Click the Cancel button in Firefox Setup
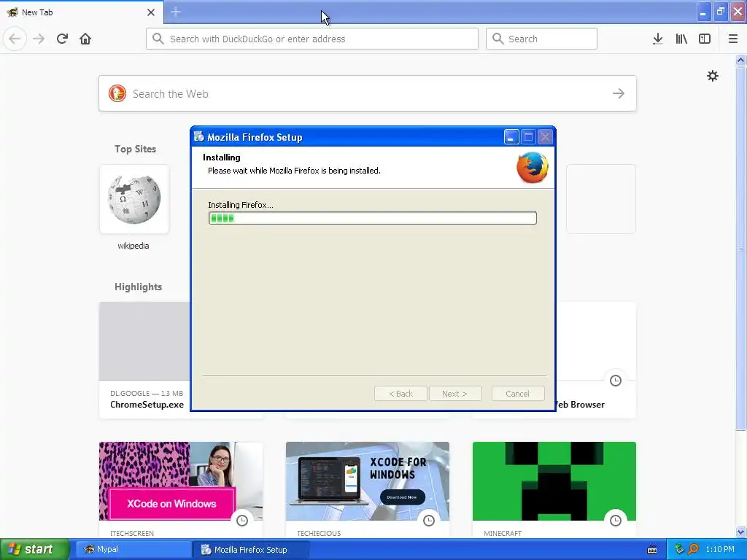The image size is (747, 560). tap(518, 394)
